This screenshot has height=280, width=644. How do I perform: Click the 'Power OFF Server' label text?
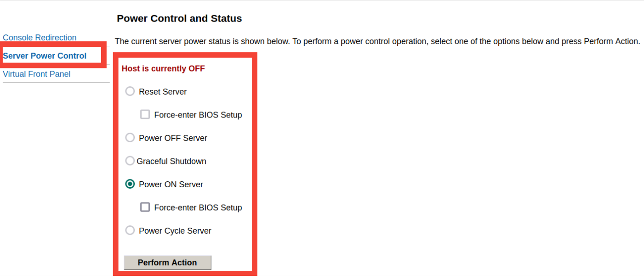(x=173, y=138)
